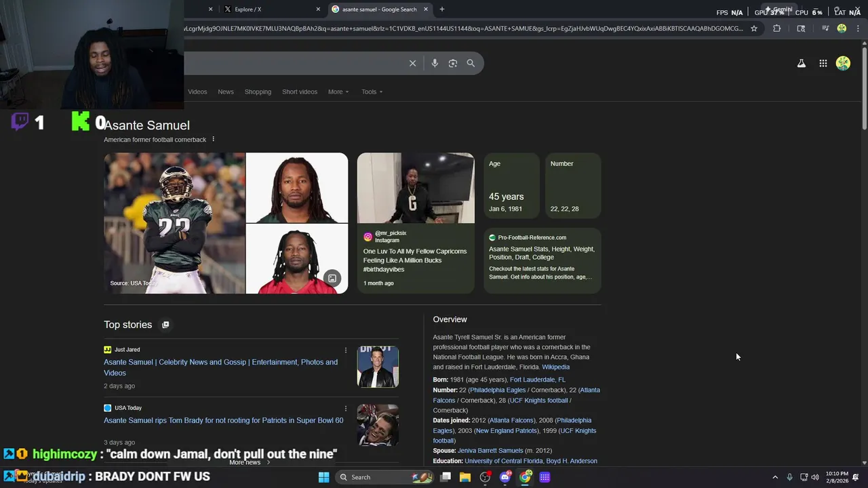Screen dimensions: 868x488
Task: Open the notifications bell in taskbar
Action: coord(856,477)
